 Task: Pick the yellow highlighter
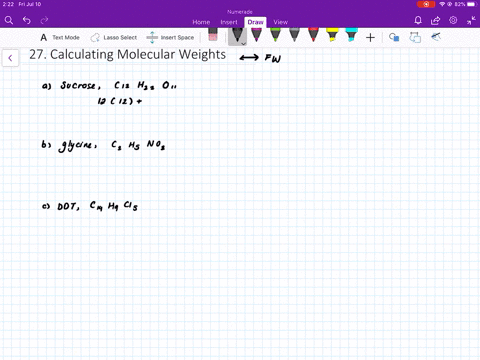pyautogui.click(x=332, y=35)
